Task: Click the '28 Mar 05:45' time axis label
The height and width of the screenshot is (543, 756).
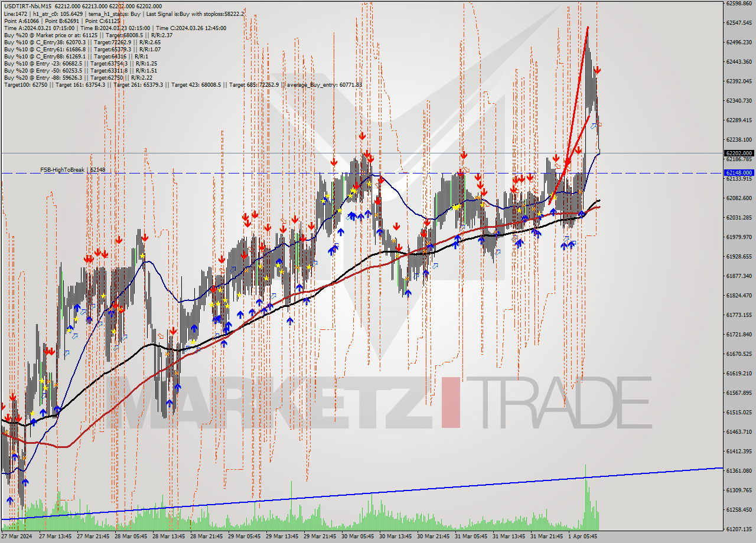Action: [x=131, y=537]
